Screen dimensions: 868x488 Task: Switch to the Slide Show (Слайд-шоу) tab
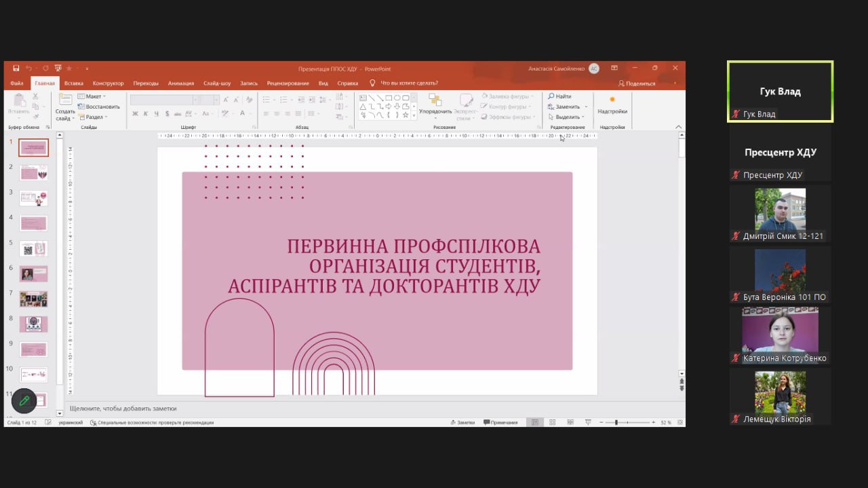[217, 83]
